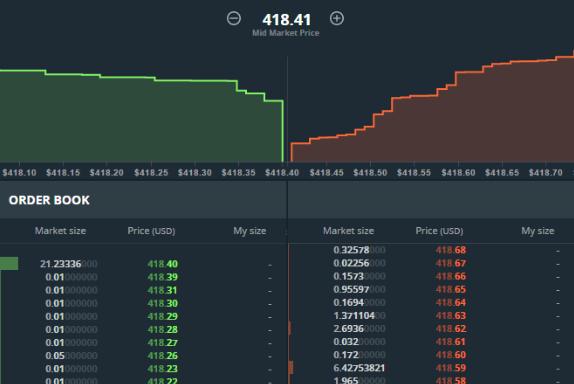Click the bid-side Price (USD) column header
The width and height of the screenshot is (574, 384).
151,231
